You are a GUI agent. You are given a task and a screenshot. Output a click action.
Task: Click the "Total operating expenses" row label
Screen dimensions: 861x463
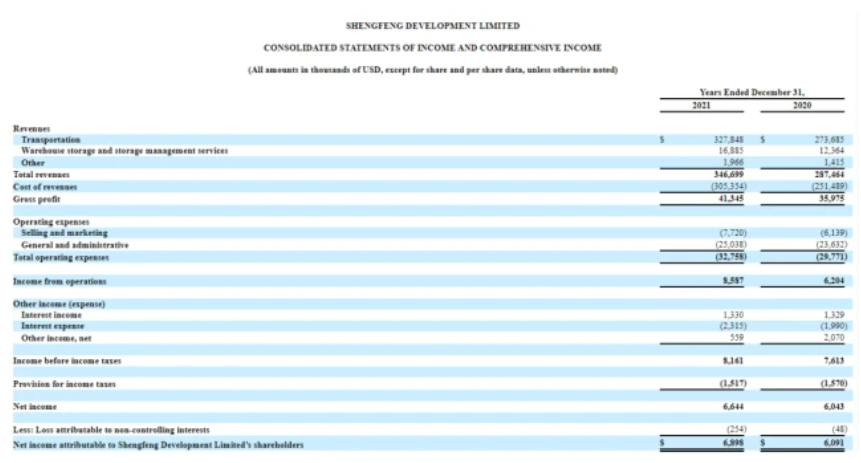coord(61,258)
